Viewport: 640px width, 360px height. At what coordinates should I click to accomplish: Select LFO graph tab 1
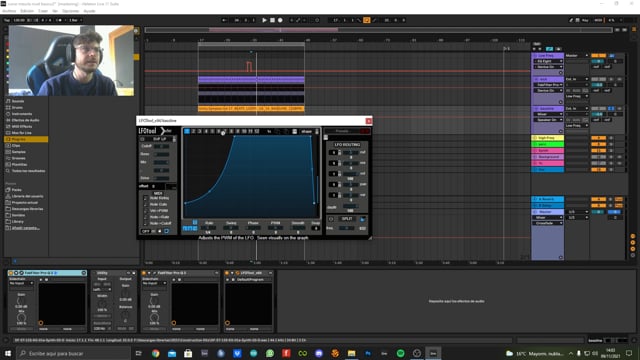[187, 131]
